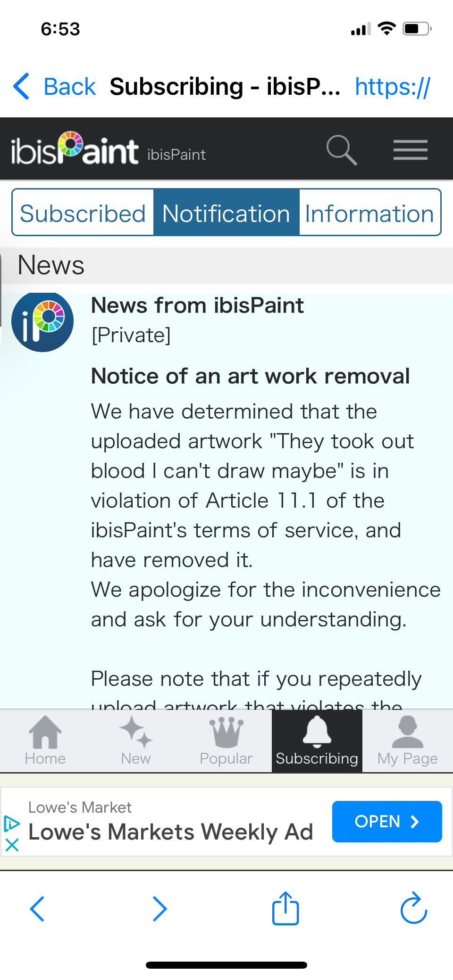Open the Information tab

coord(369,214)
